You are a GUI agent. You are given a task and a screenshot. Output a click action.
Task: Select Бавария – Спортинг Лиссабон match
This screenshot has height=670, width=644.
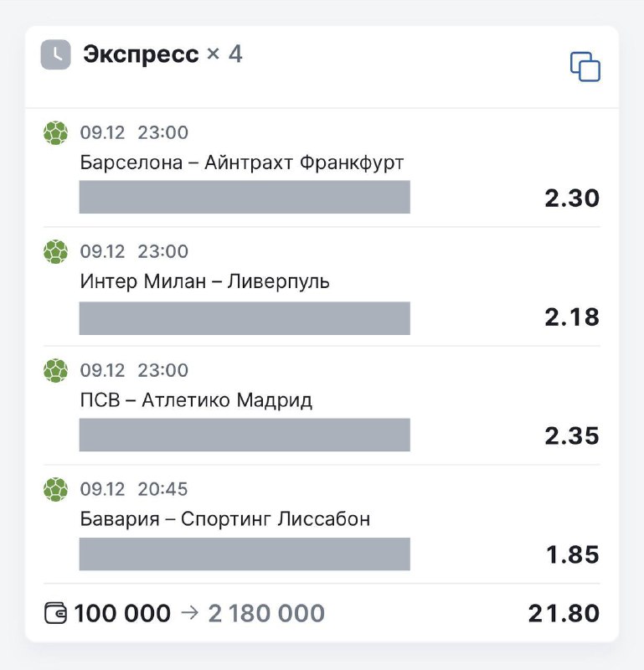[225, 519]
